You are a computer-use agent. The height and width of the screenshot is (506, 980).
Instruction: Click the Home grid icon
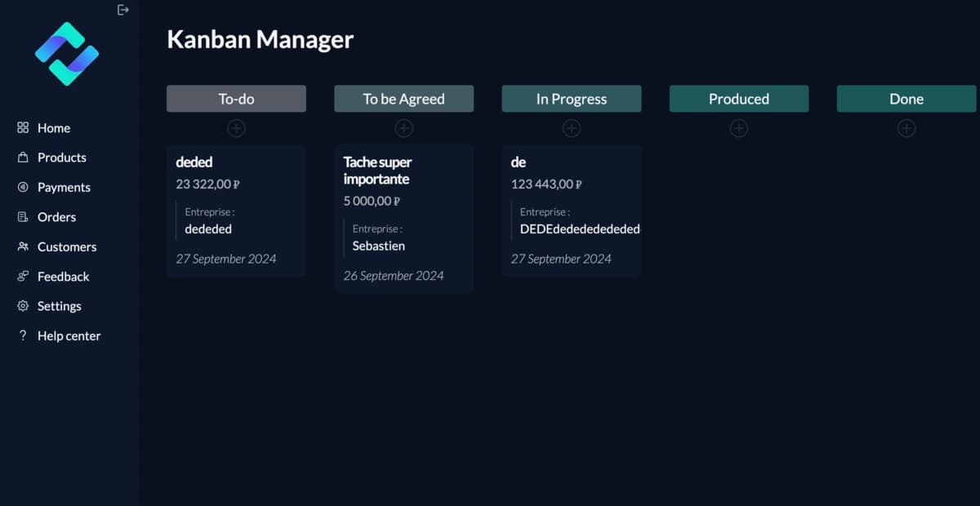pos(23,128)
